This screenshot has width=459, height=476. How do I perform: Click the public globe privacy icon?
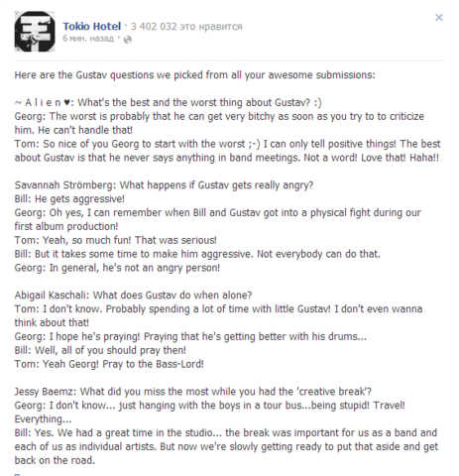pyautogui.click(x=128, y=40)
